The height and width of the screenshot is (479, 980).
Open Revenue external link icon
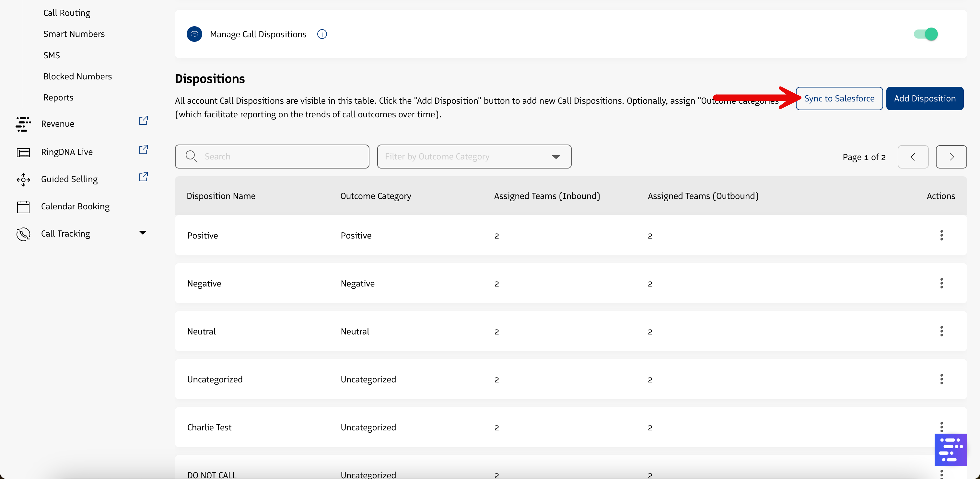point(143,121)
